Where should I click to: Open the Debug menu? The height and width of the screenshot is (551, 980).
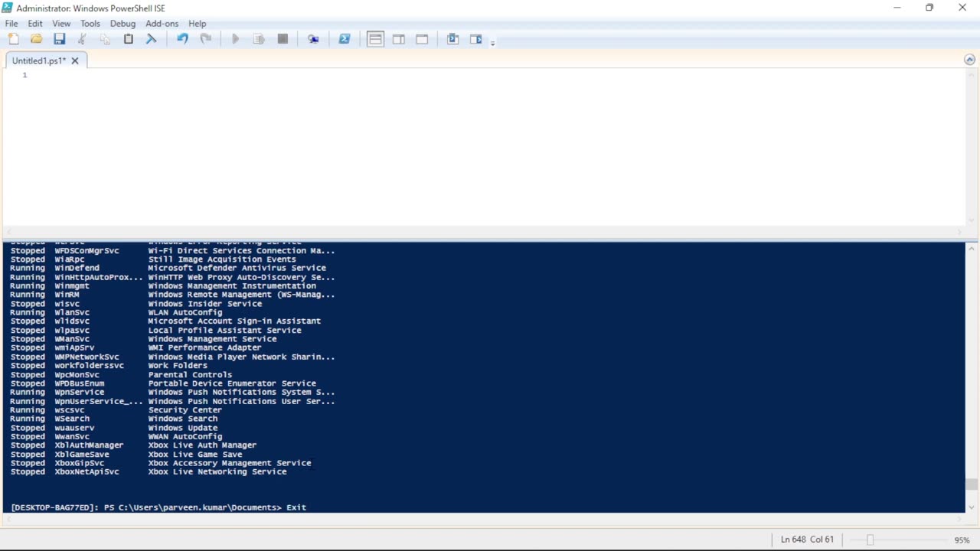click(122, 24)
